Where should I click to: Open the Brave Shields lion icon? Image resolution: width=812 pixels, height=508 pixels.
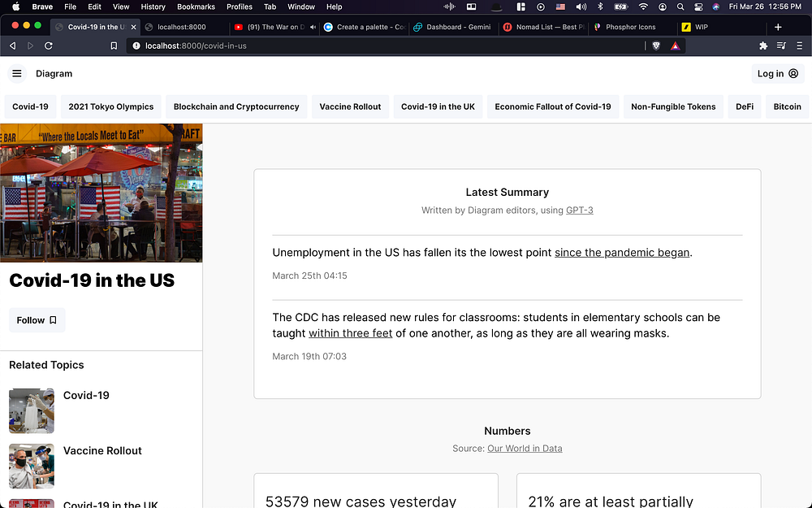(x=656, y=46)
